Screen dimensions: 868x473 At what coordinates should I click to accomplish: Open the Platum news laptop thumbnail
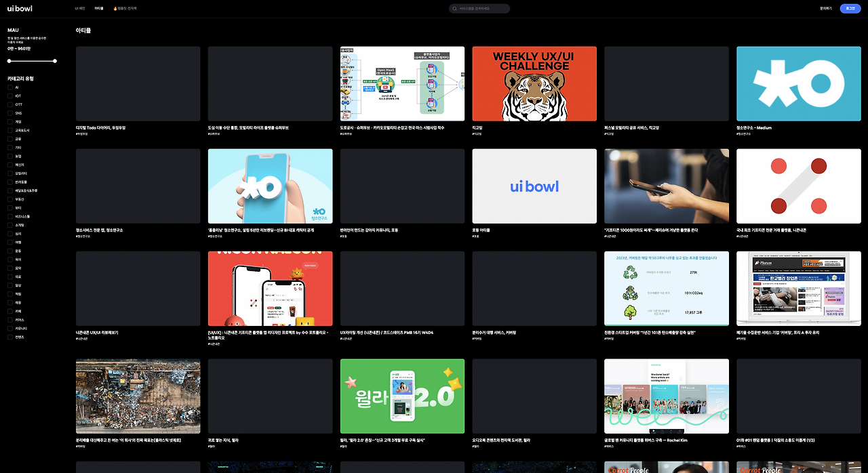click(x=799, y=289)
